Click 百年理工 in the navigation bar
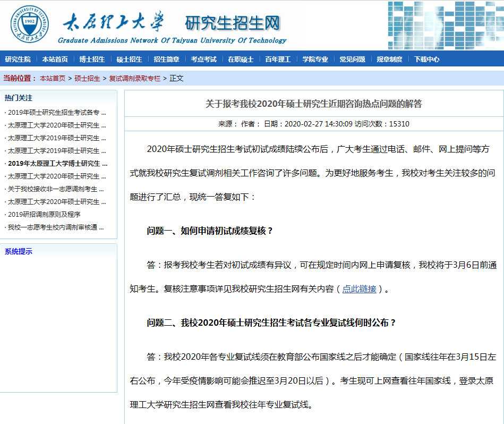The height and width of the screenshot is (424, 504). pos(278,60)
